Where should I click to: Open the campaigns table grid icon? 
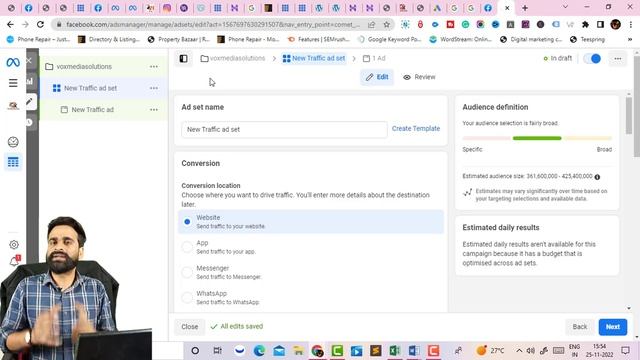click(13, 162)
